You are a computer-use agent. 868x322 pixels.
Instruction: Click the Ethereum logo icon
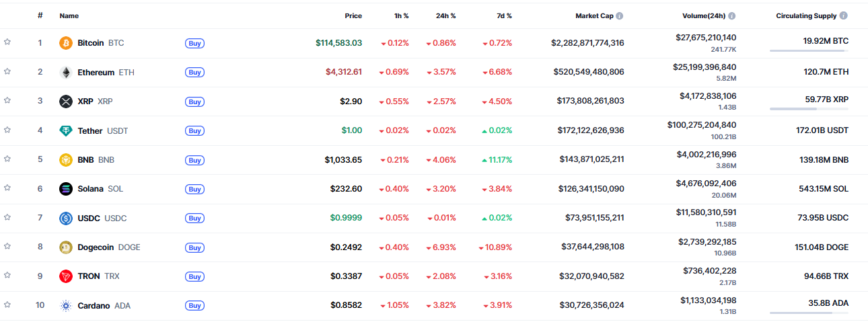66,73
